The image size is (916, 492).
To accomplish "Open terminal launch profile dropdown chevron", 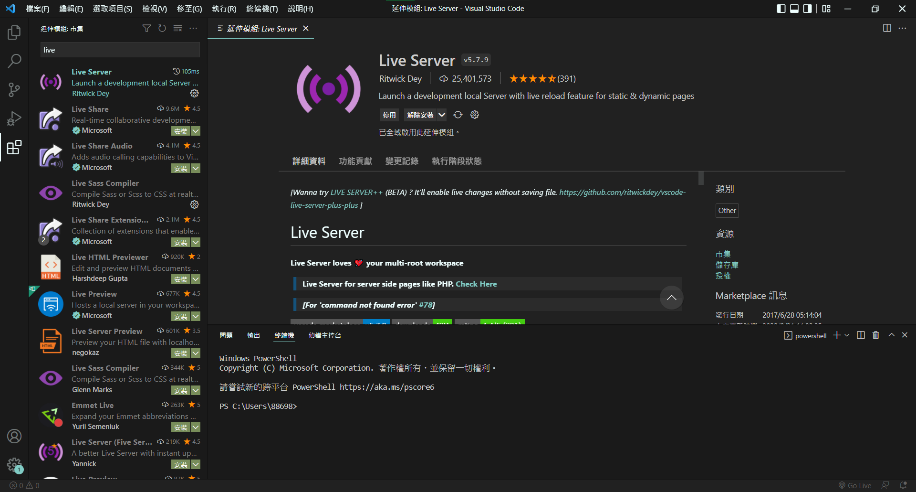I will pos(846,335).
